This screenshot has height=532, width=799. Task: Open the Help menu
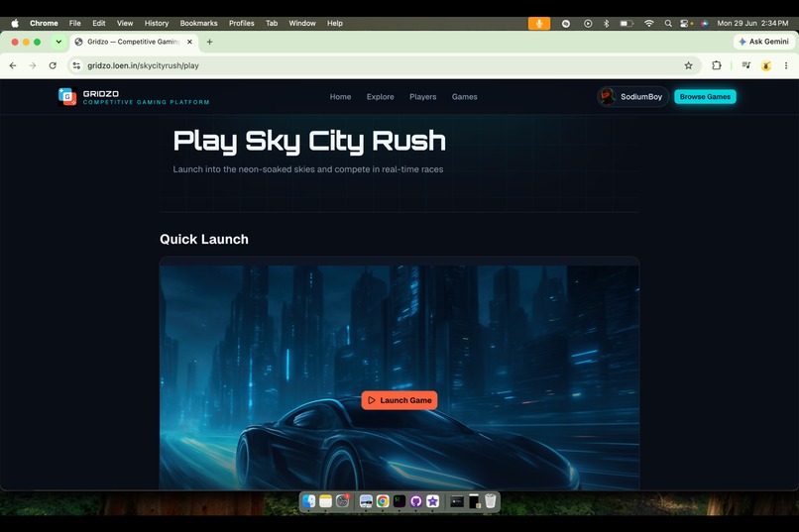tap(335, 24)
